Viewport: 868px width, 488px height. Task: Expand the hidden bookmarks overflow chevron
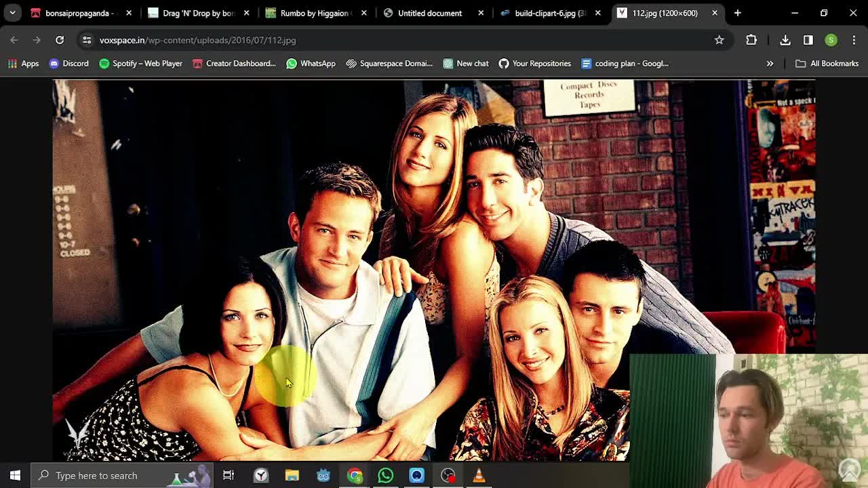pyautogui.click(x=770, y=63)
